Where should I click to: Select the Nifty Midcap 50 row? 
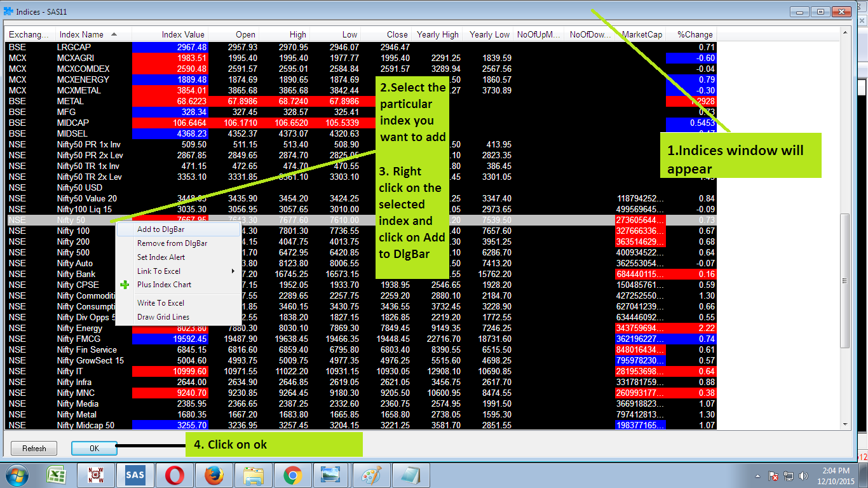(x=361, y=425)
